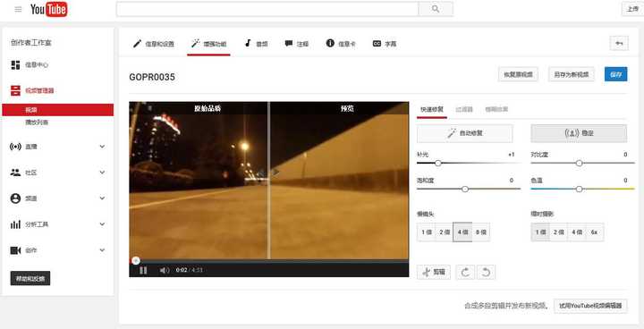Click the 预览 enhanced preview pane

tap(340, 181)
